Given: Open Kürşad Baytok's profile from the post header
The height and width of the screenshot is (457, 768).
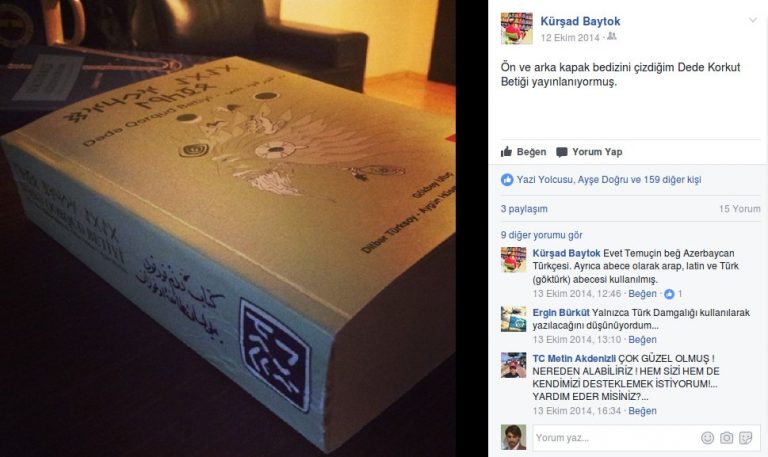Looking at the screenshot, I should pos(580,21).
